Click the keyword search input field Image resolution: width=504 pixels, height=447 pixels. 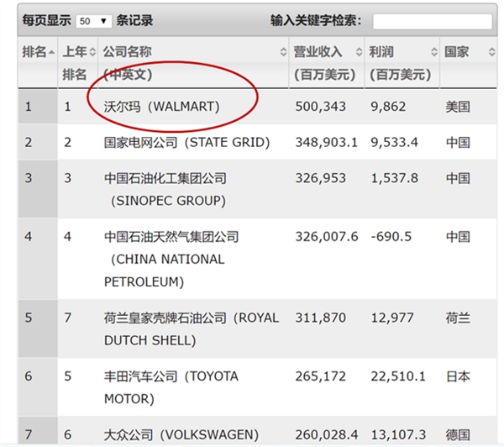432,21
